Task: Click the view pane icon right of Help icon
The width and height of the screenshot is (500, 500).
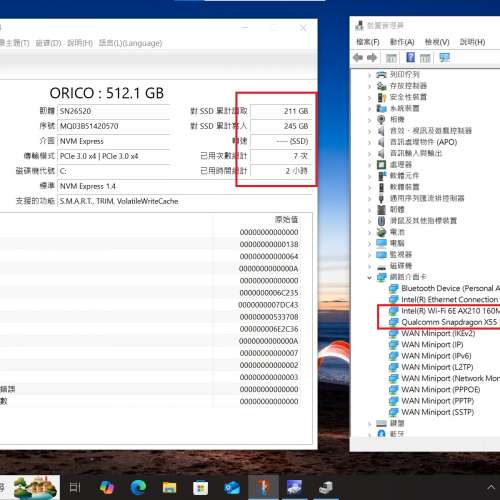Action: coord(425,58)
